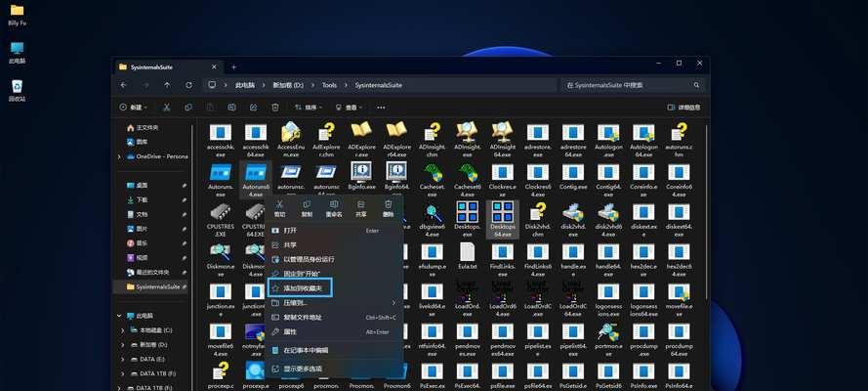The image size is (868, 391).
Task: Click the Delete (删除) icon in context menu
Action: [x=388, y=205]
